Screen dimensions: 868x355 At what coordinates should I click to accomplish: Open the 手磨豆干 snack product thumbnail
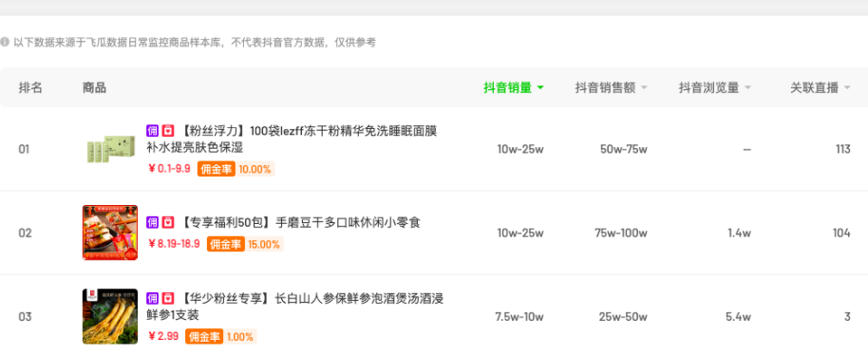pyautogui.click(x=110, y=233)
